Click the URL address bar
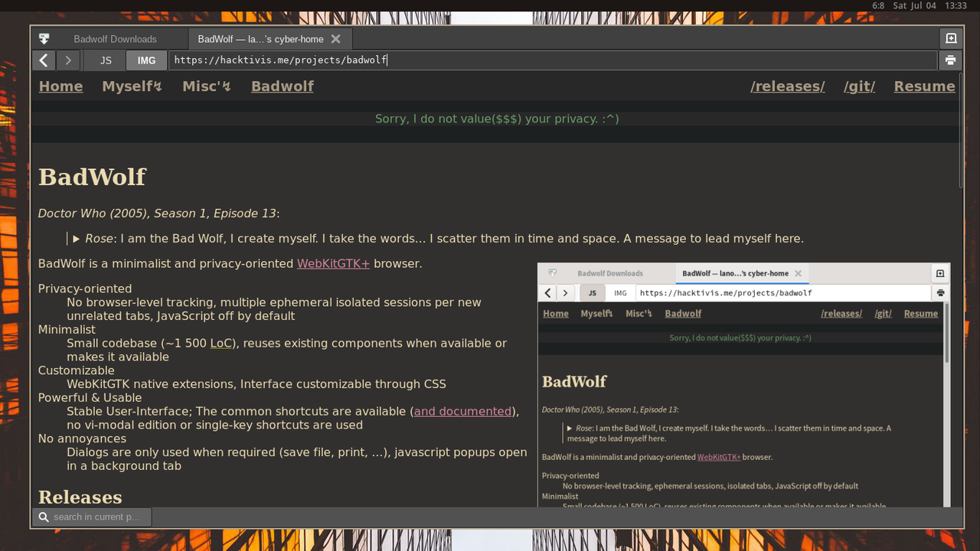Screen dimensions: 980x551 [x=553, y=60]
